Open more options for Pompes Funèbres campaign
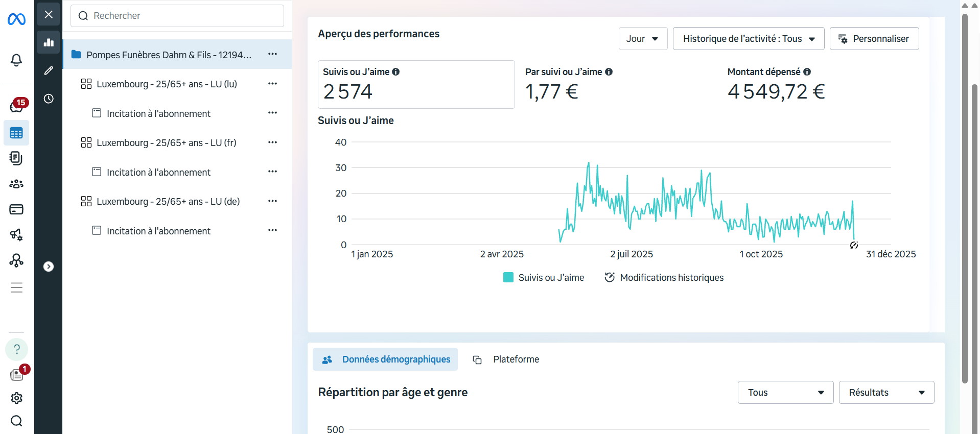The height and width of the screenshot is (434, 980). click(273, 54)
